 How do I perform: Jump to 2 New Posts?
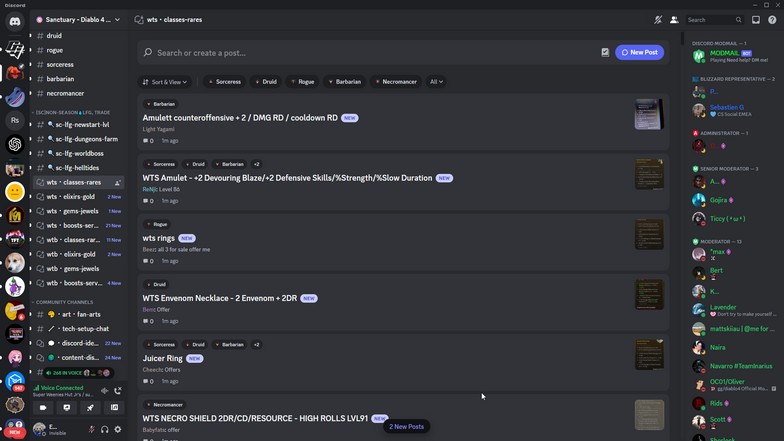pos(406,426)
